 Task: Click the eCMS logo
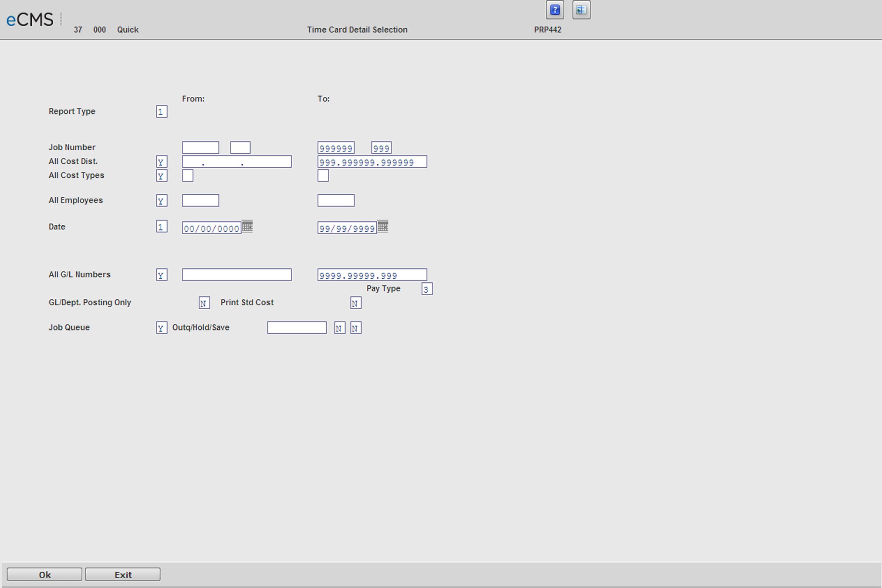30,20
